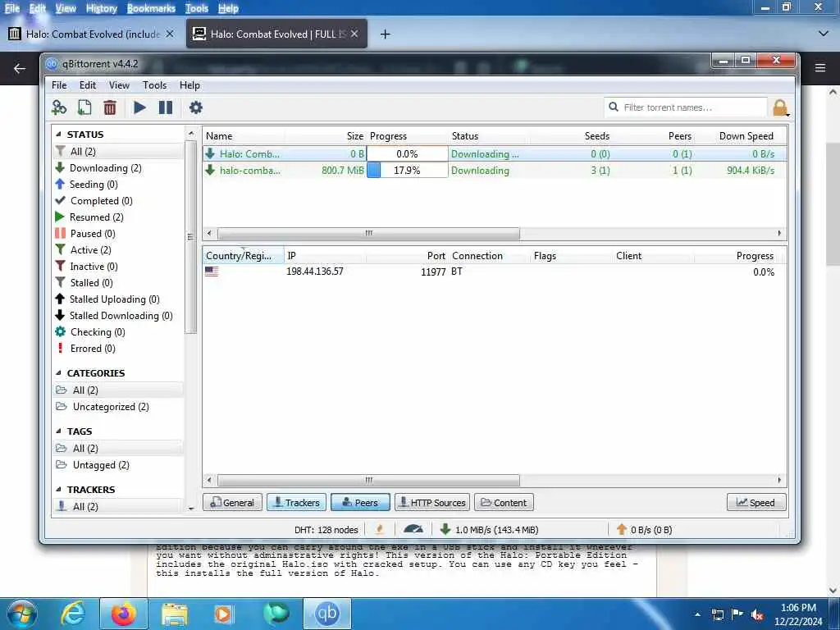This screenshot has height=630, width=840.
Task: Switch to the HTTP Sources tab
Action: point(432,503)
